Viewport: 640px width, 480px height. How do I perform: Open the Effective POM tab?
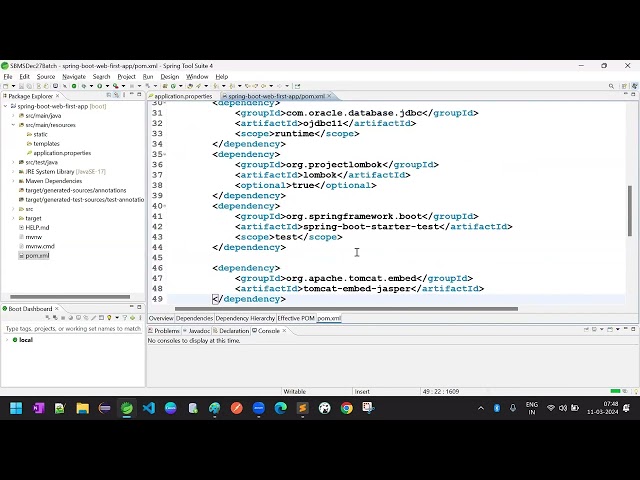pos(296,318)
